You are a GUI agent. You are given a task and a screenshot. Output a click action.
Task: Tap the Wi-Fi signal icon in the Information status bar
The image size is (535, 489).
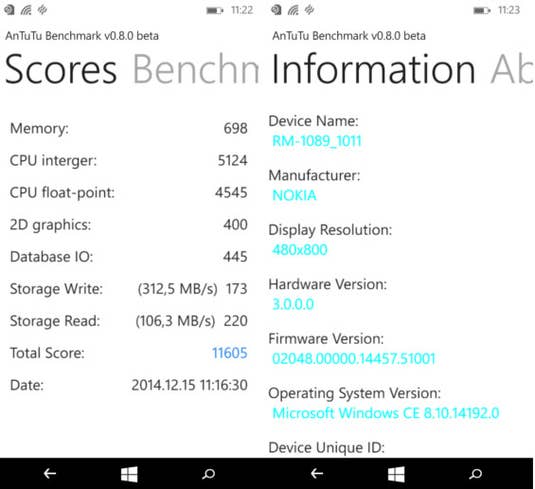point(293,10)
